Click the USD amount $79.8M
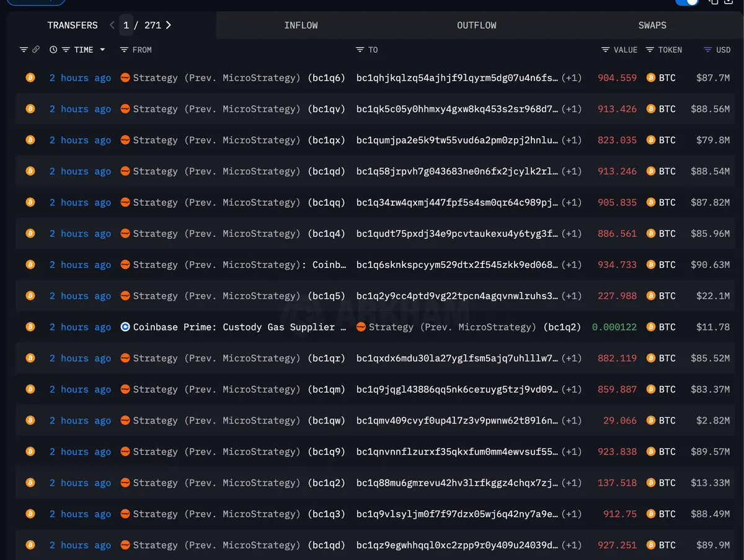 point(713,140)
